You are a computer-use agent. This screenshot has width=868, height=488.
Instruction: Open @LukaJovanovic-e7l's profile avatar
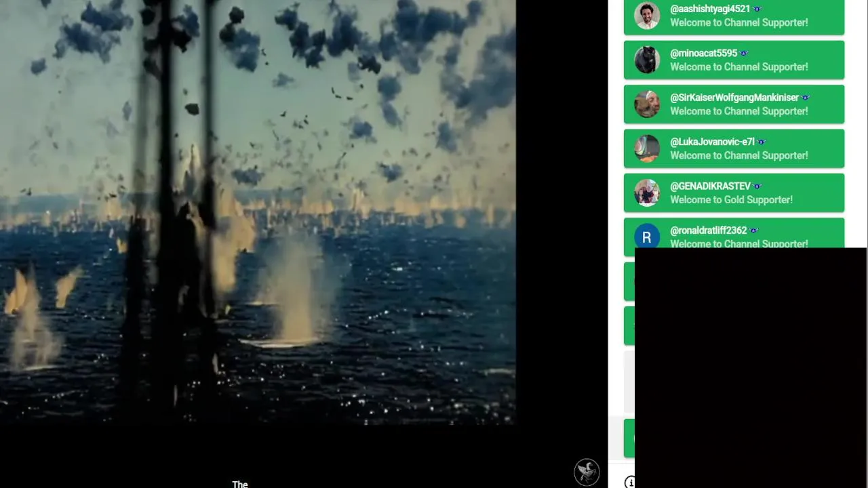pyautogui.click(x=647, y=148)
